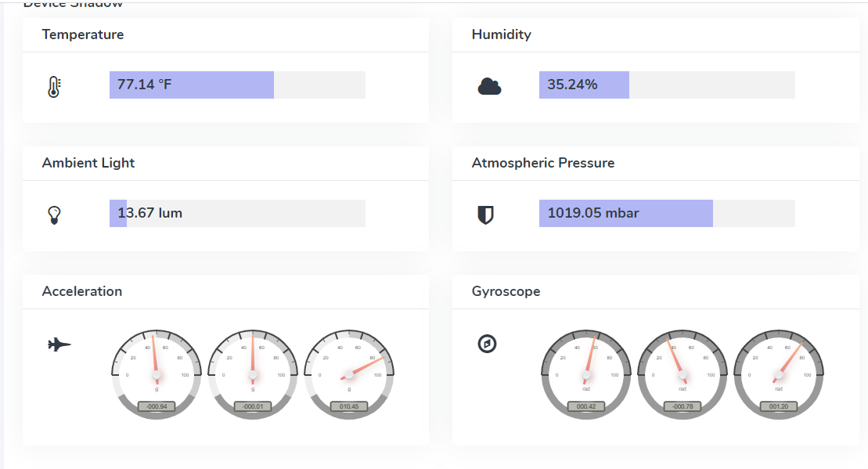Viewport: 868px width, 469px height.
Task: Select the 35.24% humidity progress bar
Action: (667, 85)
